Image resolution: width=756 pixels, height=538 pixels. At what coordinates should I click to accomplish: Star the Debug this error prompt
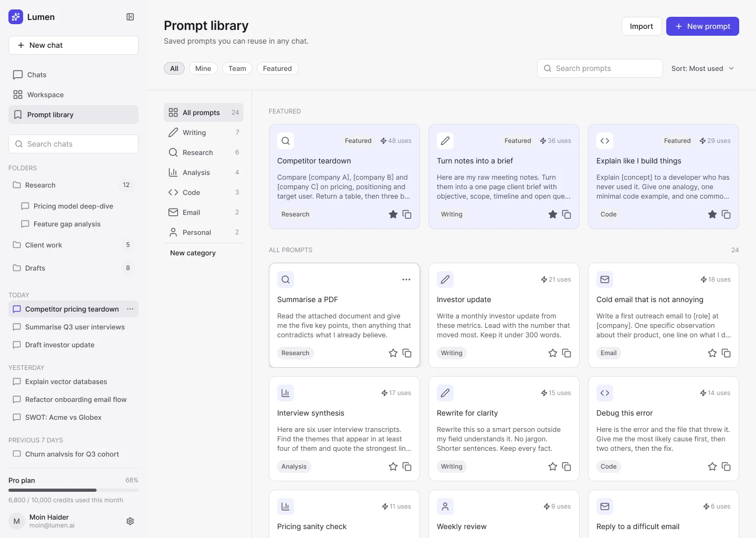pyautogui.click(x=712, y=467)
